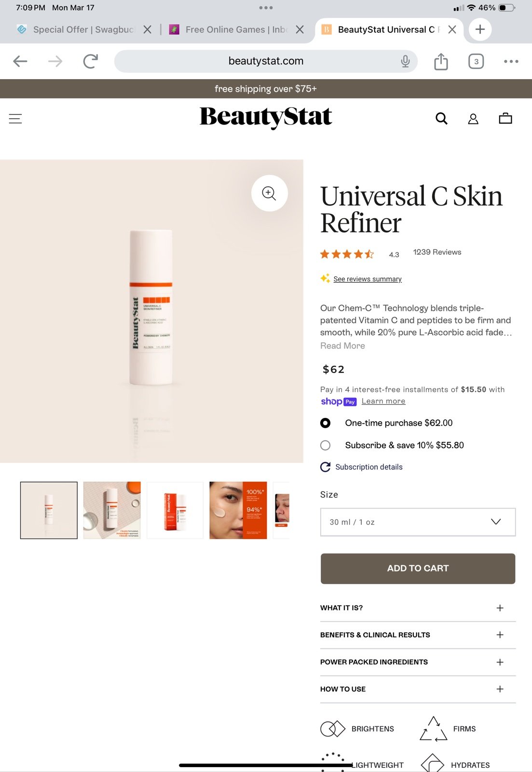This screenshot has width=532, height=772.
Task: Open the site search magnifier
Action: point(441,119)
